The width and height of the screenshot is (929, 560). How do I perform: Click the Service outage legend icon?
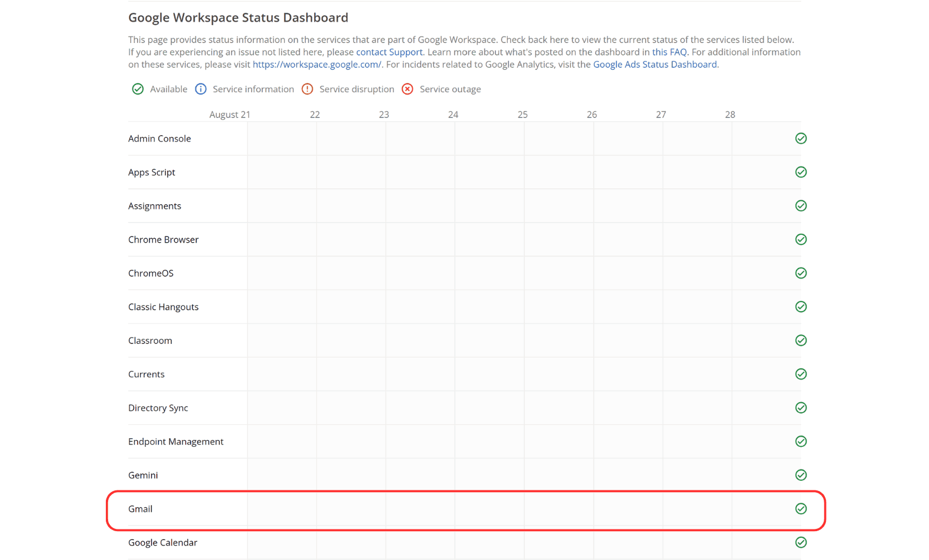[x=407, y=89]
